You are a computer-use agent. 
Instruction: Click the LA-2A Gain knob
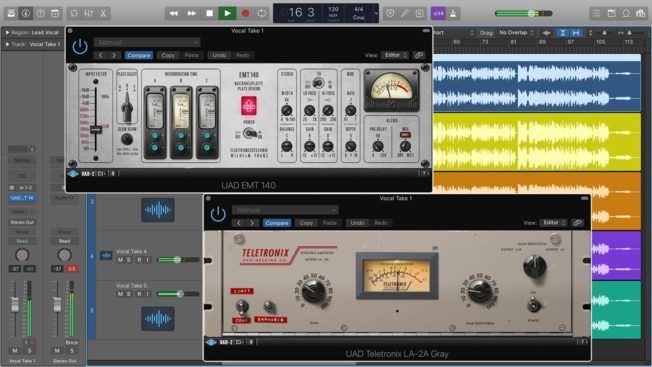click(x=314, y=291)
